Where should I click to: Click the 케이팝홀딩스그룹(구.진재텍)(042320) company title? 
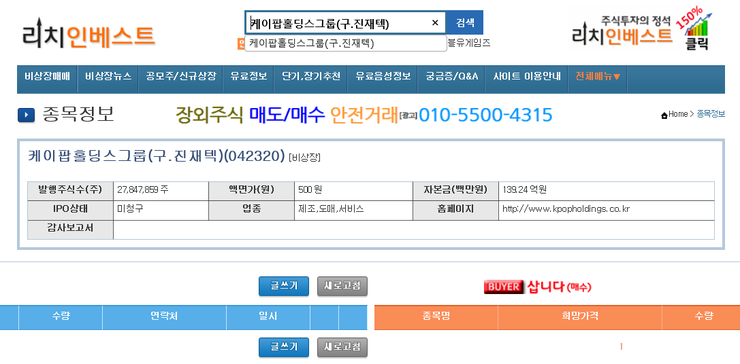click(156, 156)
